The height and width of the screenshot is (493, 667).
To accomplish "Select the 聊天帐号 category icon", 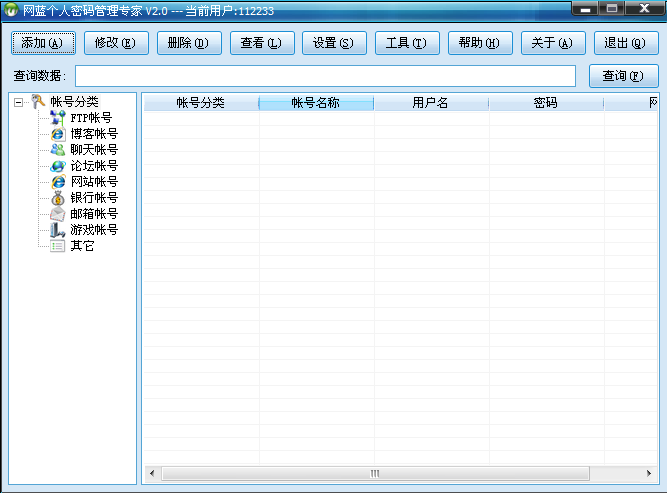I will (57, 150).
